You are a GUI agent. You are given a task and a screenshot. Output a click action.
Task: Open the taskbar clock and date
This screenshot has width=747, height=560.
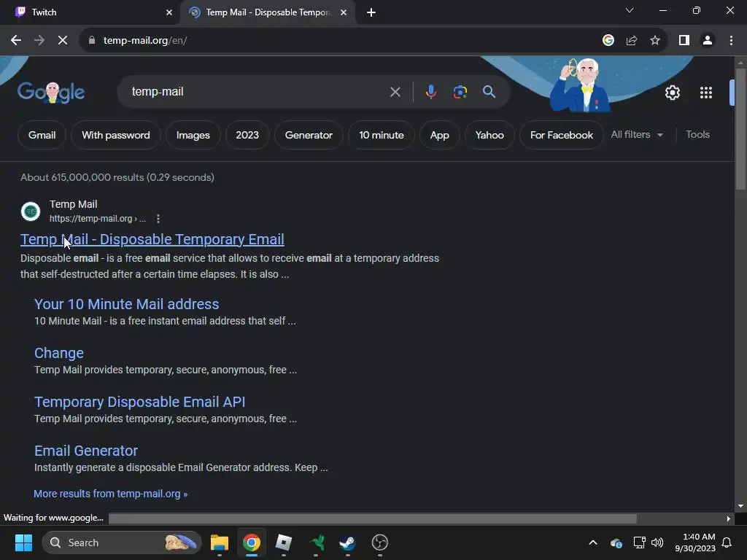pyautogui.click(x=695, y=542)
